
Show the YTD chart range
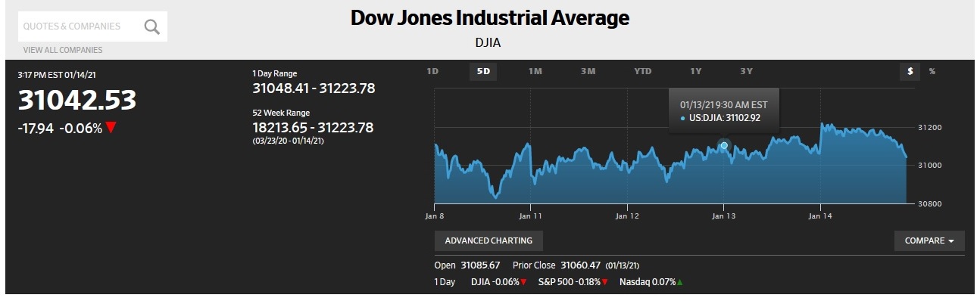pyautogui.click(x=642, y=71)
